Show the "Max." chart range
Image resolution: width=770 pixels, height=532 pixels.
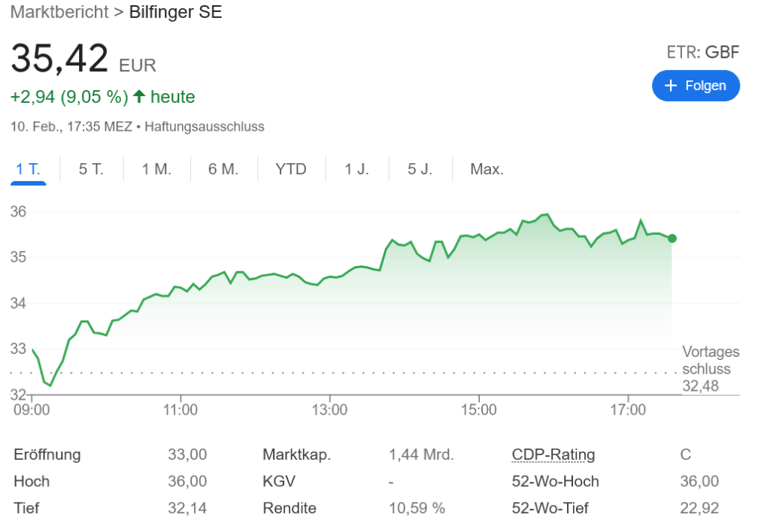click(x=487, y=169)
